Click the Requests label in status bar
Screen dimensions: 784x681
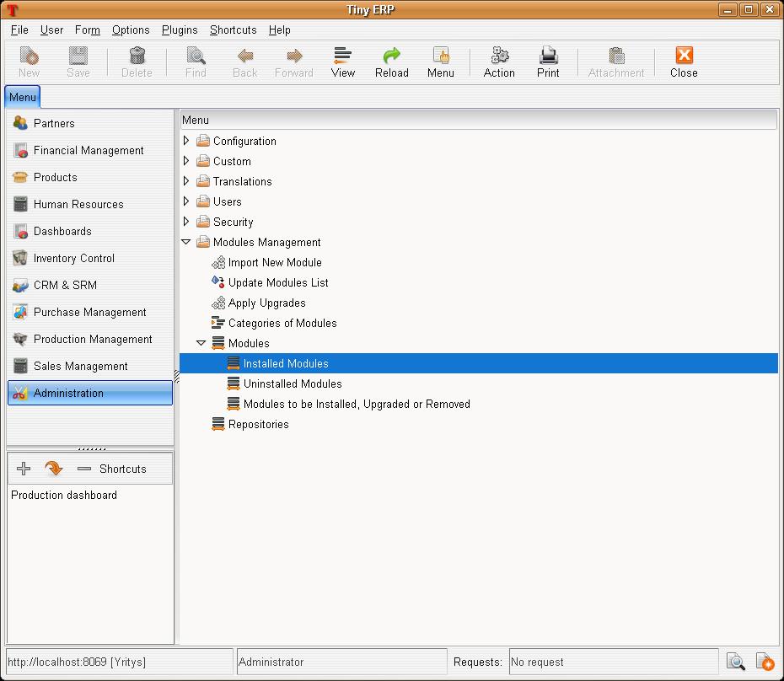coord(477,662)
